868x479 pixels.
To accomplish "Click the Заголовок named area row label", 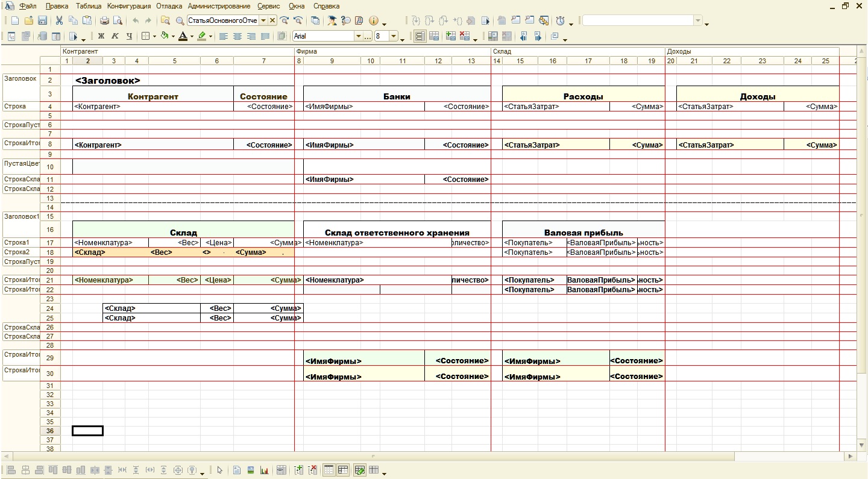I will pyautogui.click(x=20, y=79).
